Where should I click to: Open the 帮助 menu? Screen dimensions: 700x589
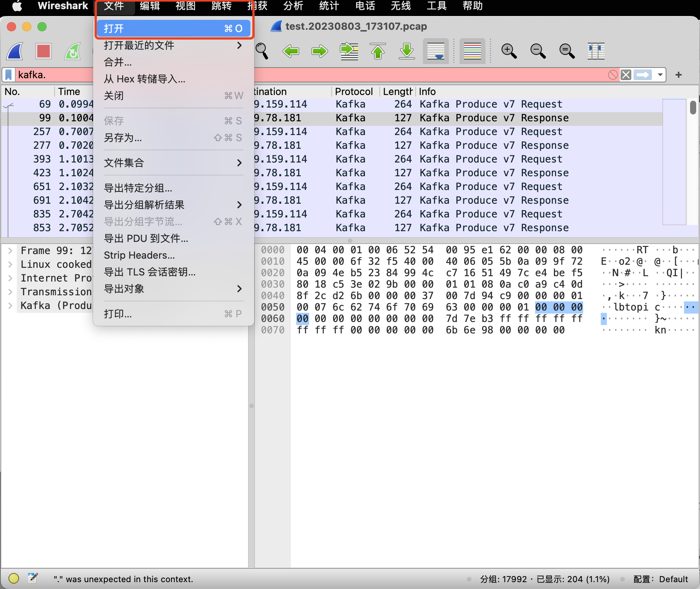click(x=473, y=6)
